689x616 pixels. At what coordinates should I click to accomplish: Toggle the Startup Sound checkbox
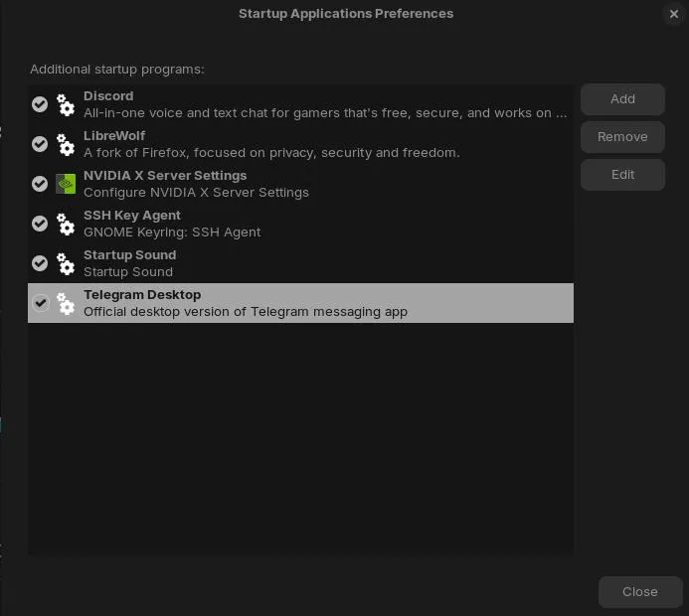pyautogui.click(x=40, y=263)
